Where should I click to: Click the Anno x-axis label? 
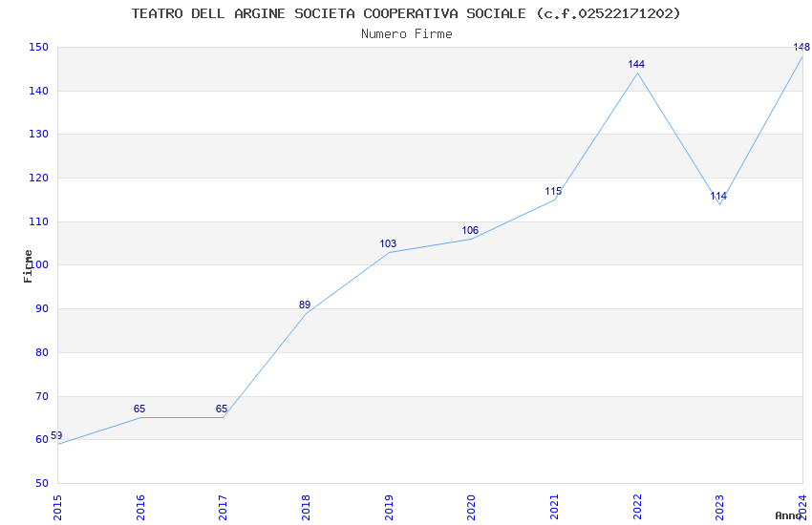[x=788, y=515]
